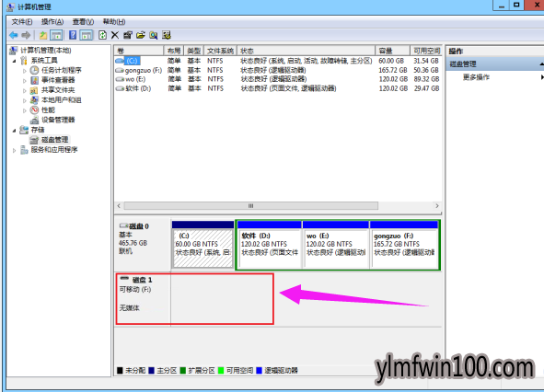This screenshot has width=544, height=392.
Task: Click the Forward arrow toolbar icon
Action: [26, 35]
